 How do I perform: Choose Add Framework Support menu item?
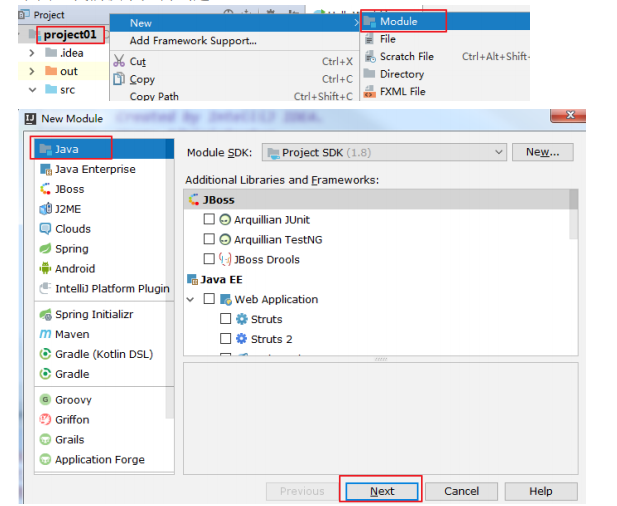(235, 41)
